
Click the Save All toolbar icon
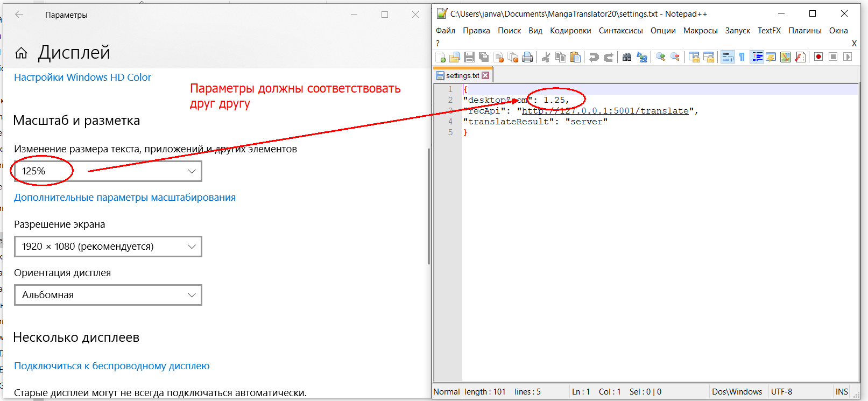(484, 57)
